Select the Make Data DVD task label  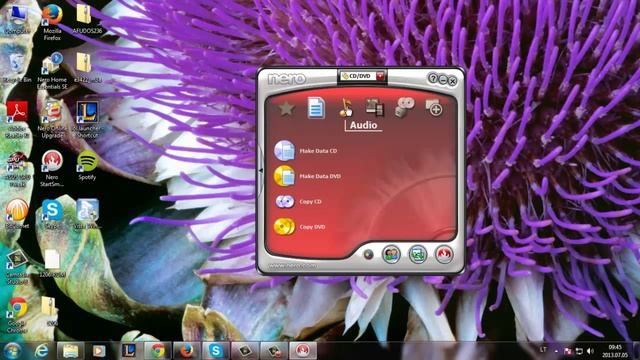pos(320,176)
